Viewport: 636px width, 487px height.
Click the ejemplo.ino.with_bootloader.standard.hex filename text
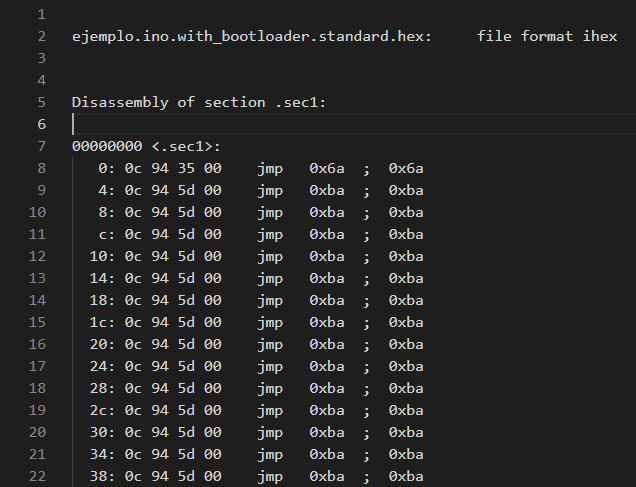click(x=252, y=37)
